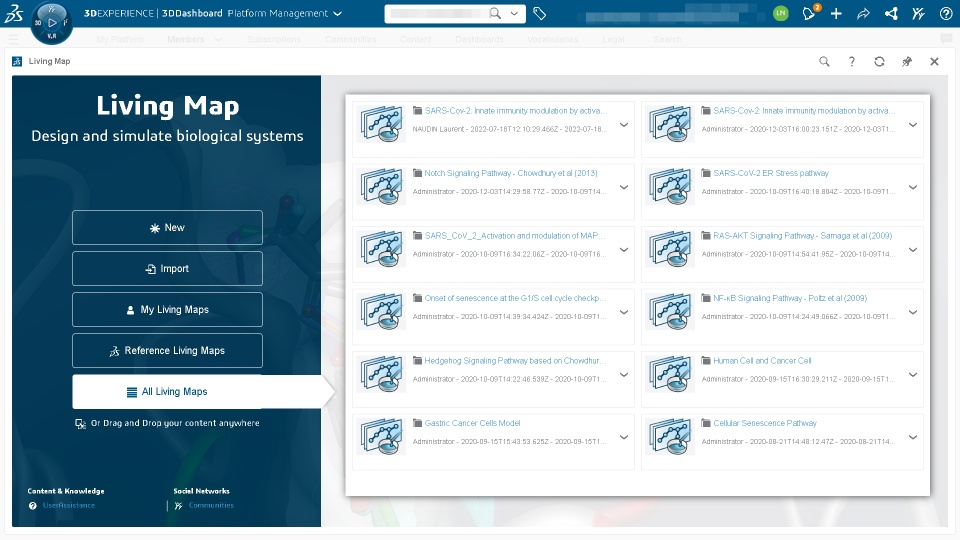Screen dimensions: 960x540
Task: Open the tag (6WTags) icon
Action: tap(539, 13)
